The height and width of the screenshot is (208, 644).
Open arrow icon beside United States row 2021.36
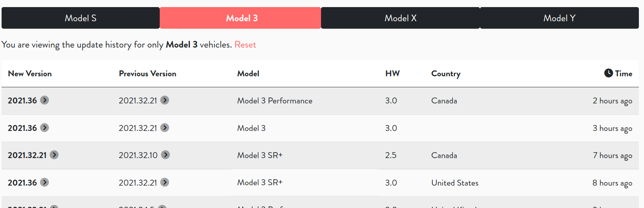coord(44,182)
